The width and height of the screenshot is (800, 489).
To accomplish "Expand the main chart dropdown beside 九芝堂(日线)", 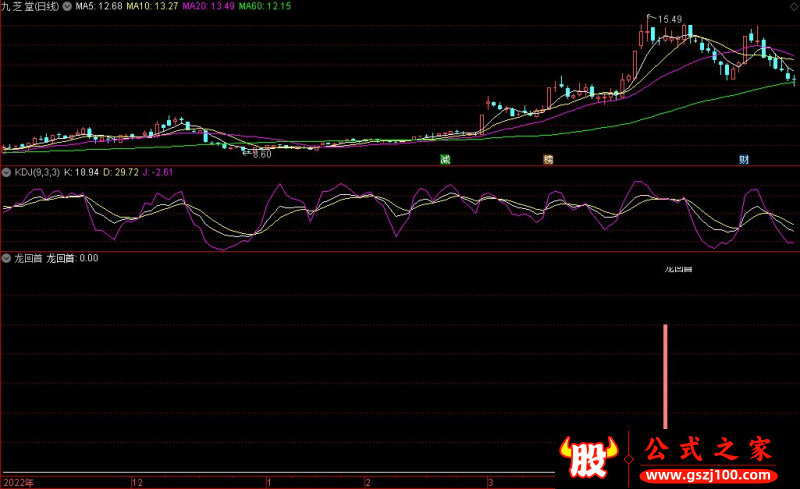I will [x=67, y=6].
